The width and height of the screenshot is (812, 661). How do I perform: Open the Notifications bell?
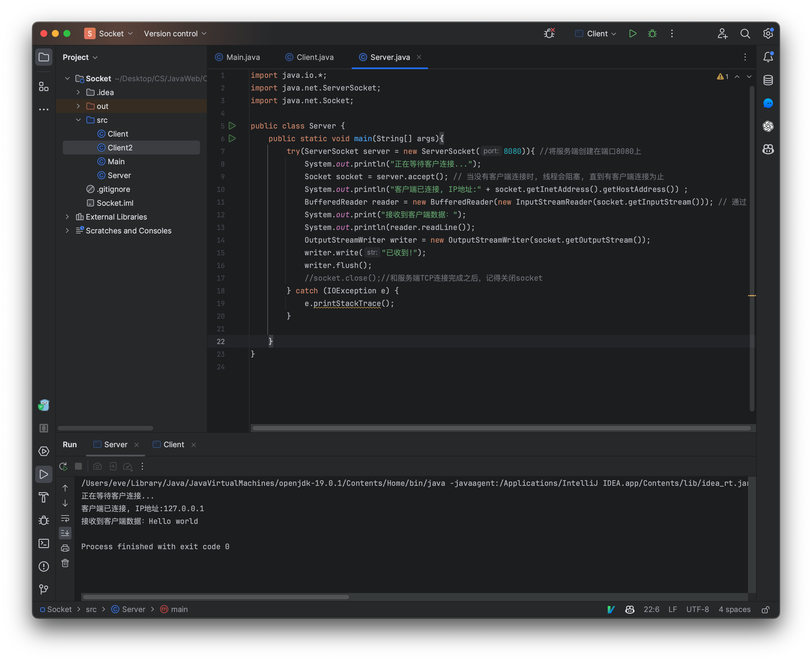[768, 57]
